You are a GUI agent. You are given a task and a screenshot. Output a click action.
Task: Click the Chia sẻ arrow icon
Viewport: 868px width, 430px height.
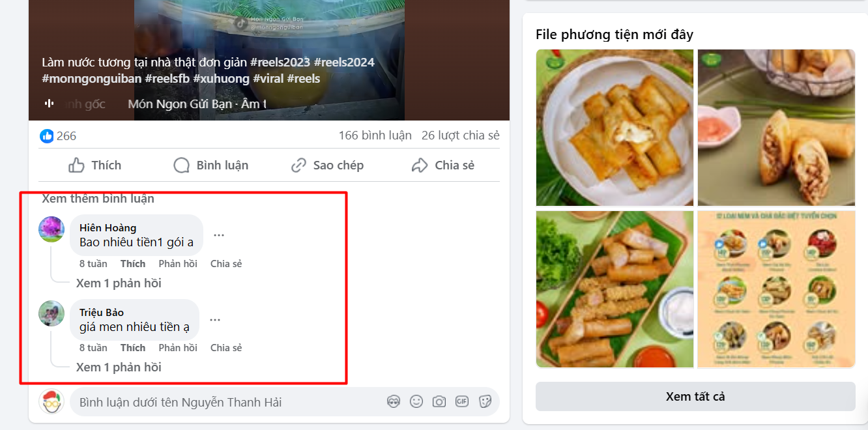tap(420, 165)
